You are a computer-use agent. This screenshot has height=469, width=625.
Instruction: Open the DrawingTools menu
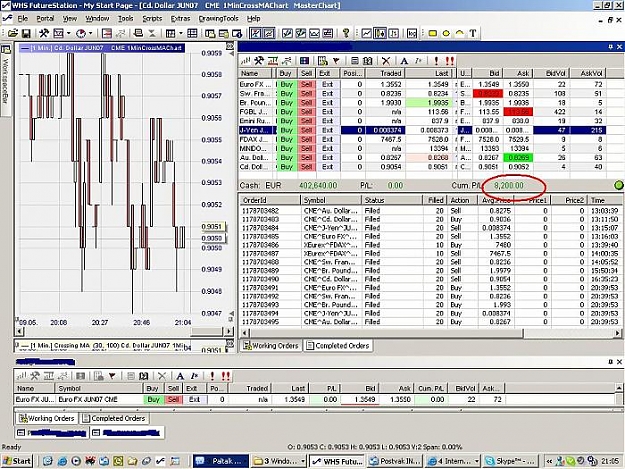point(218,18)
